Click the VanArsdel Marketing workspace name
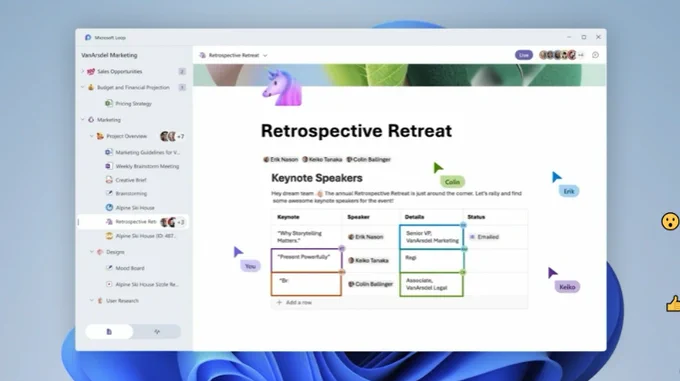The width and height of the screenshot is (680, 381). 109,55
